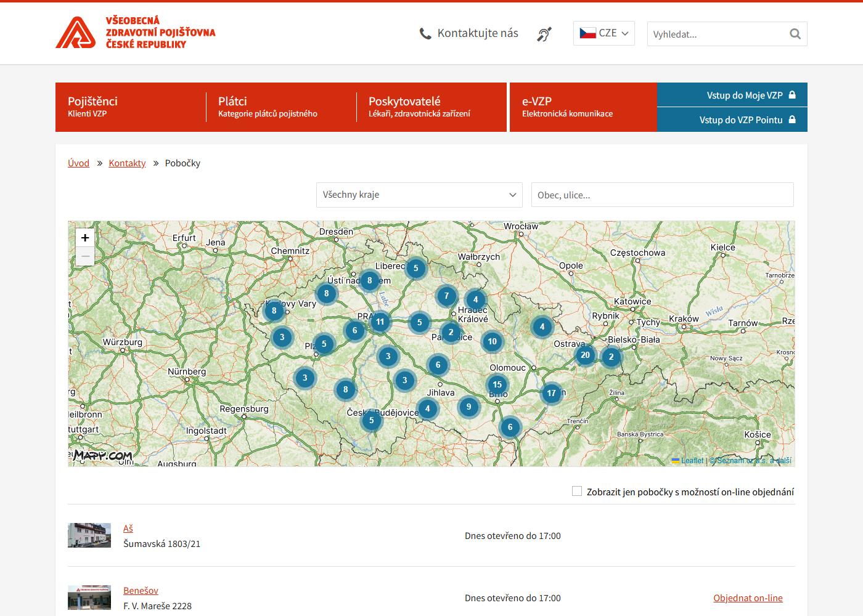Click Objednat on-line for Benešov
Image resolution: width=863 pixels, height=616 pixels.
[748, 598]
